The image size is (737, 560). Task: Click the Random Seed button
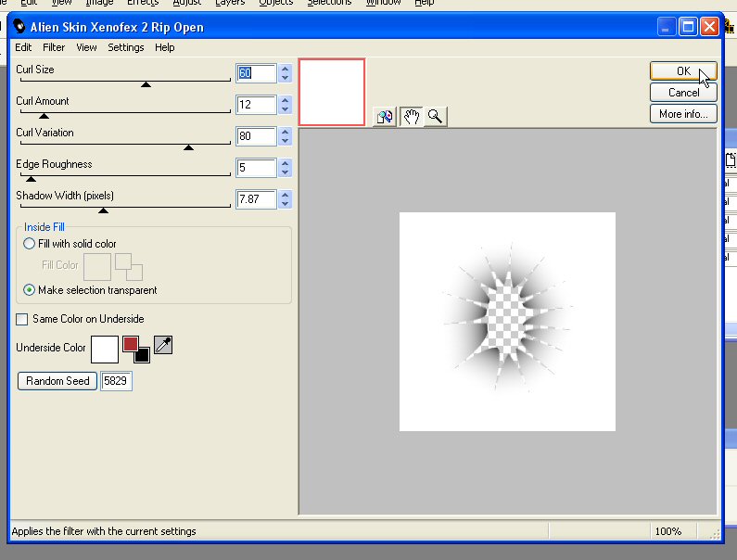[57, 381]
